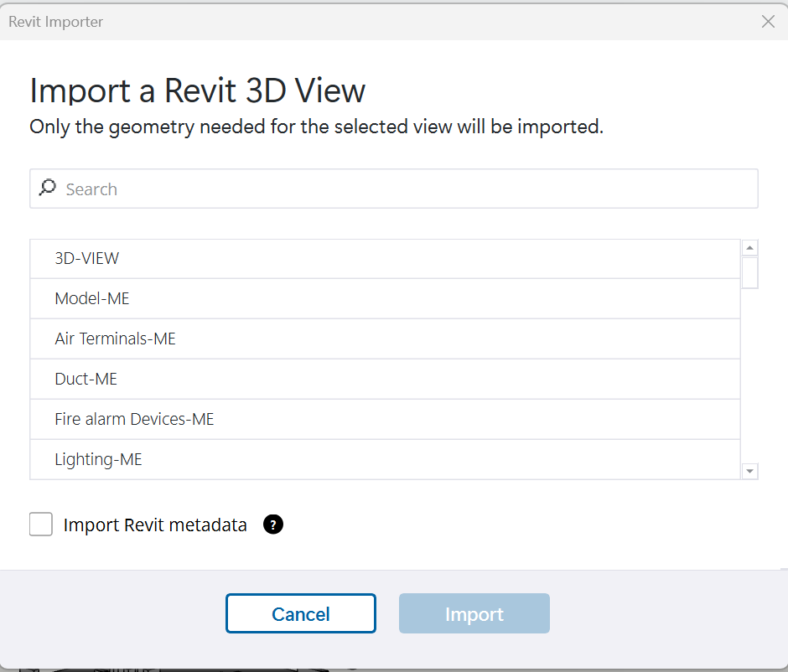The image size is (788, 672).
Task: Click the Revit Importer title bar label
Action: tap(55, 21)
